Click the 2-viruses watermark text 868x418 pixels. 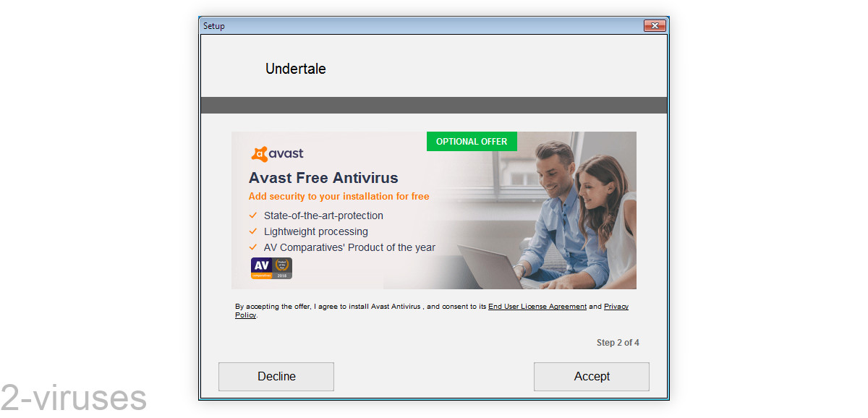pyautogui.click(x=73, y=398)
